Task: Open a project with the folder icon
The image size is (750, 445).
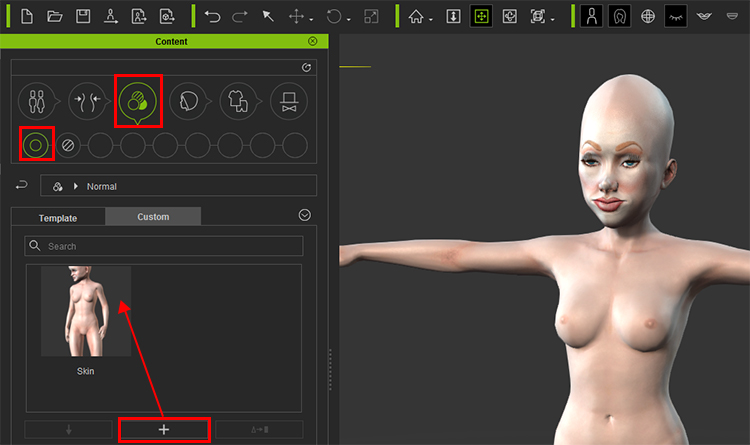Action: click(55, 16)
